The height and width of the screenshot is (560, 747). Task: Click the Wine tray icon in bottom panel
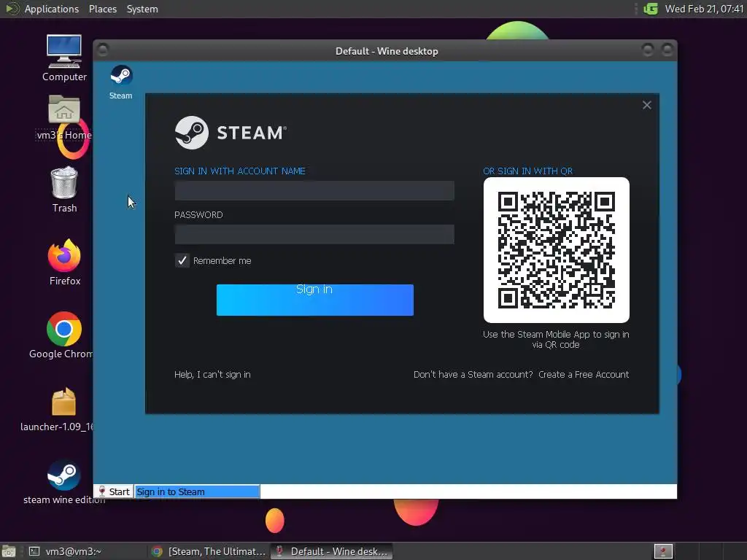[663, 551]
